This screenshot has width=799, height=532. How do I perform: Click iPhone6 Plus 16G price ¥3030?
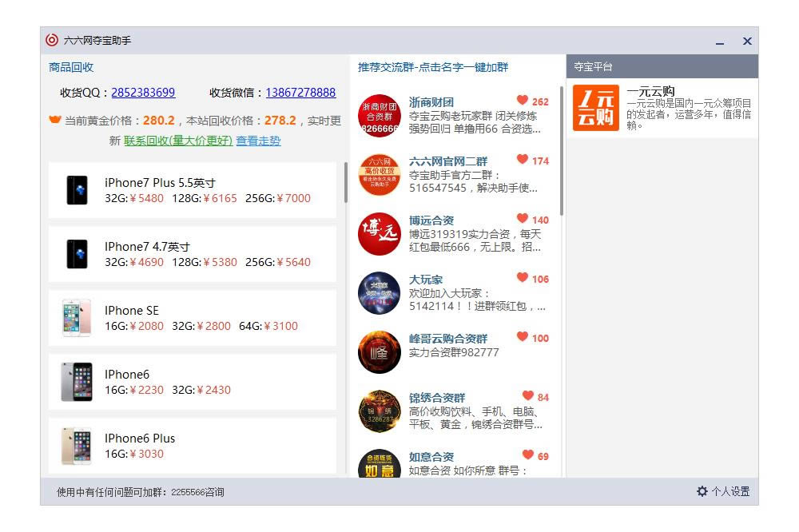[147, 454]
